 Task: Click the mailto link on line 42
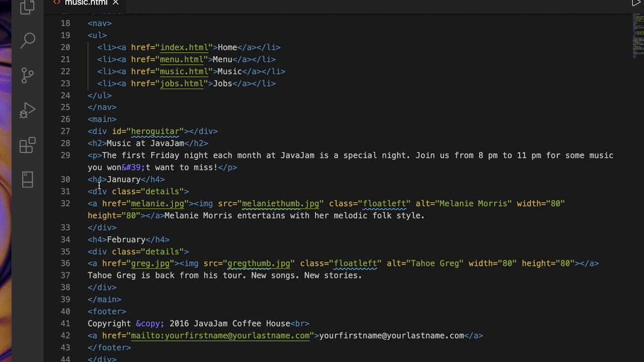pyautogui.click(x=220, y=336)
